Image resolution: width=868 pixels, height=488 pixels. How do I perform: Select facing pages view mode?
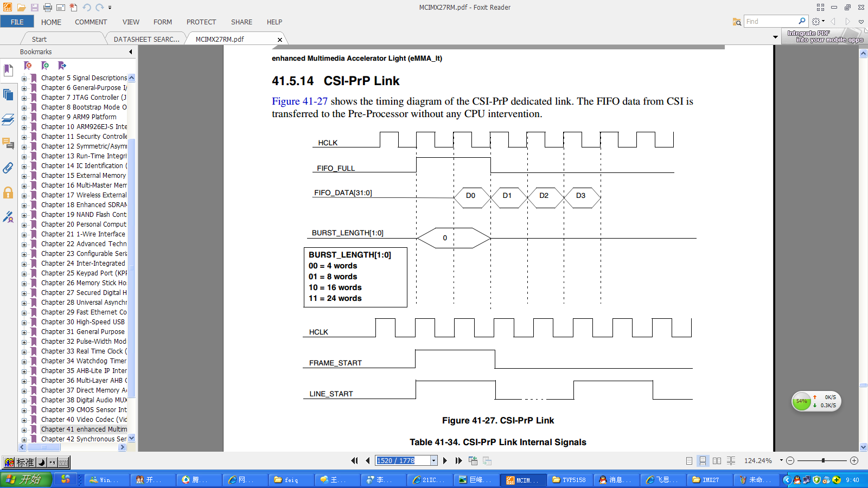click(x=717, y=460)
